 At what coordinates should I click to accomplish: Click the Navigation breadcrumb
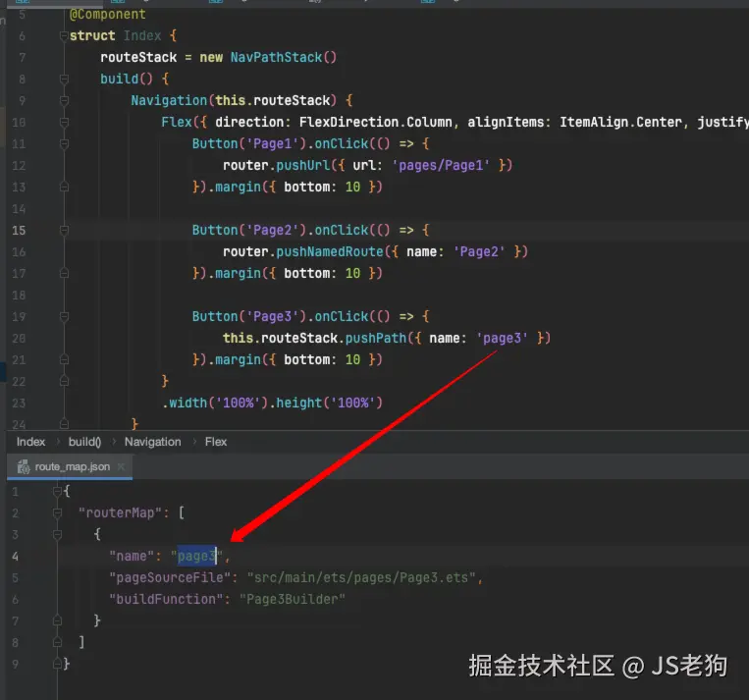point(153,442)
